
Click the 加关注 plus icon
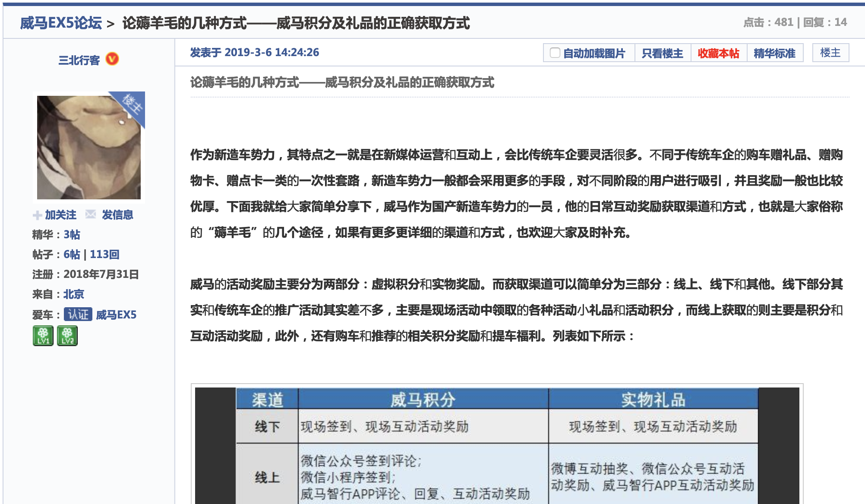38,215
